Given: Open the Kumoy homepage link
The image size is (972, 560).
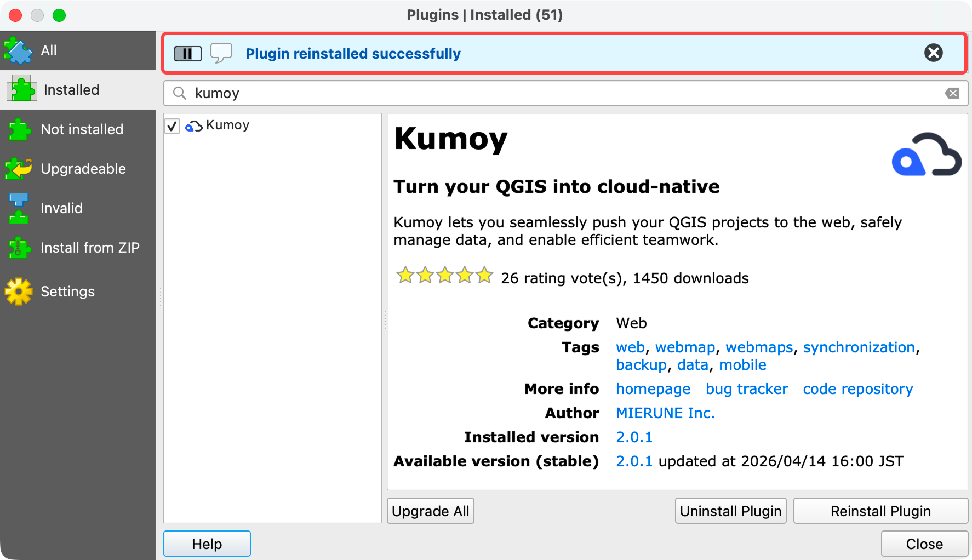Looking at the screenshot, I should click(653, 389).
